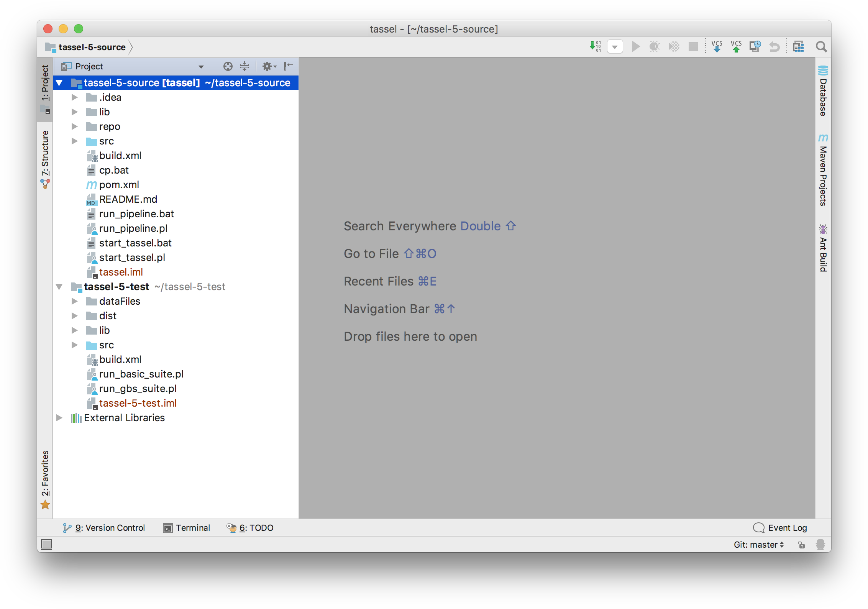
Task: Collapse the tassel-5-source root node
Action: click(x=59, y=83)
